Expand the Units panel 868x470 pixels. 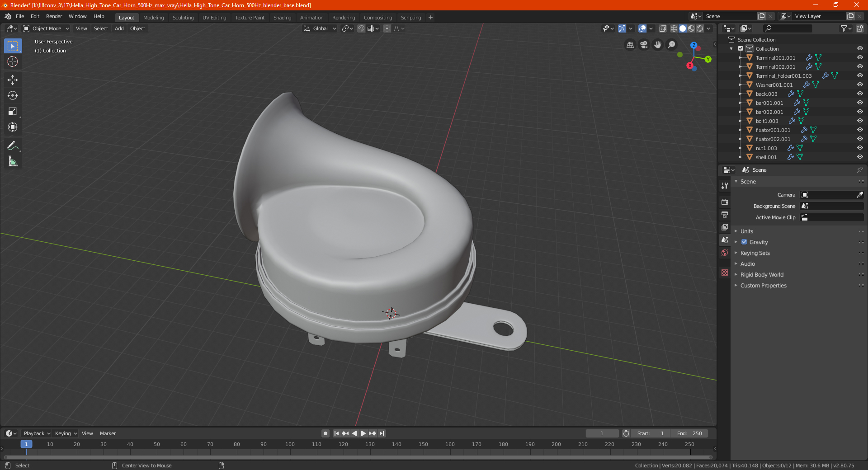pyautogui.click(x=746, y=231)
